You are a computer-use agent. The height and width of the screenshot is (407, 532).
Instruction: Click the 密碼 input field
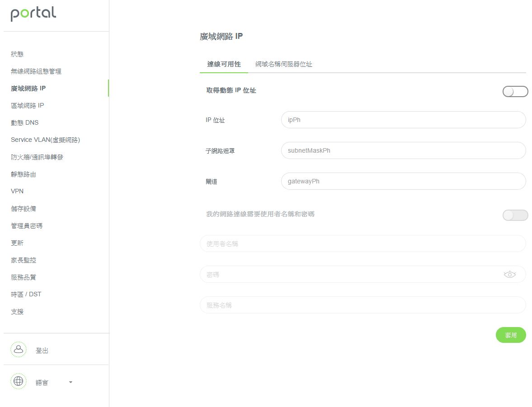[363, 274]
